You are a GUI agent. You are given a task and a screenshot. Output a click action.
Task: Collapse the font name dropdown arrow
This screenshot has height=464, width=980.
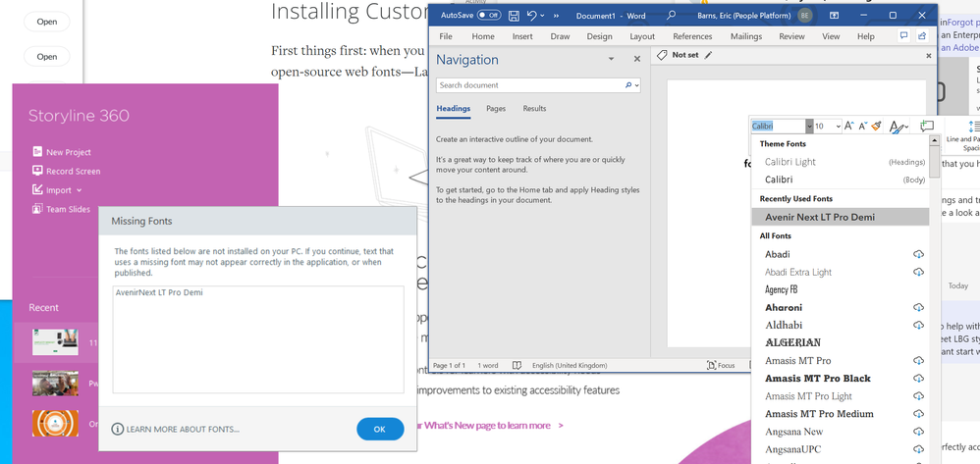[809, 127]
